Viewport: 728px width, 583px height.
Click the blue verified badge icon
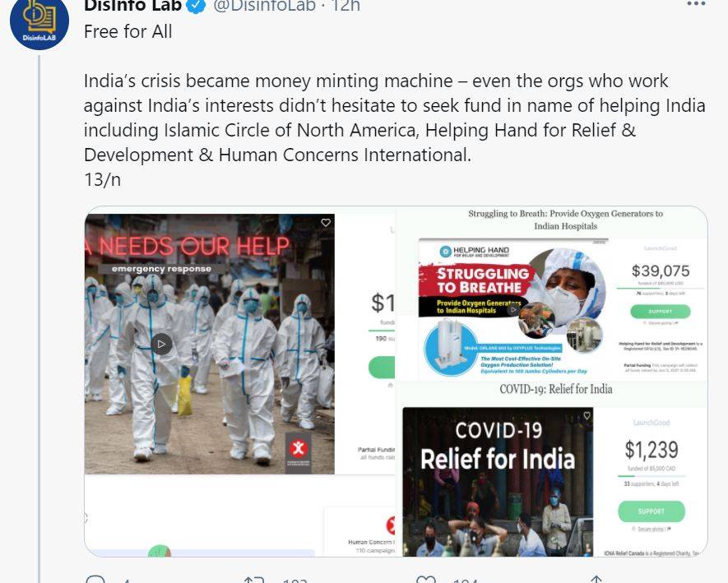coord(196,6)
